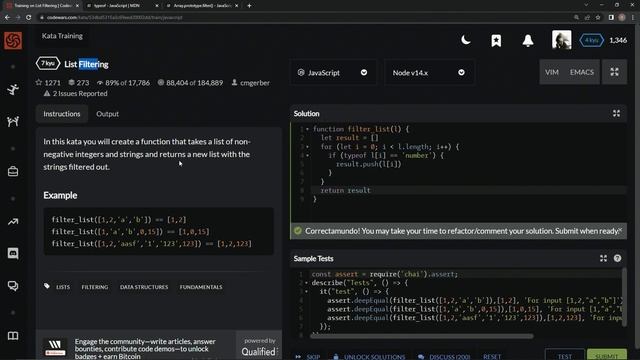Click the FUNDAMENTALS tag
This screenshot has height=360, width=640.
pos(201,287)
